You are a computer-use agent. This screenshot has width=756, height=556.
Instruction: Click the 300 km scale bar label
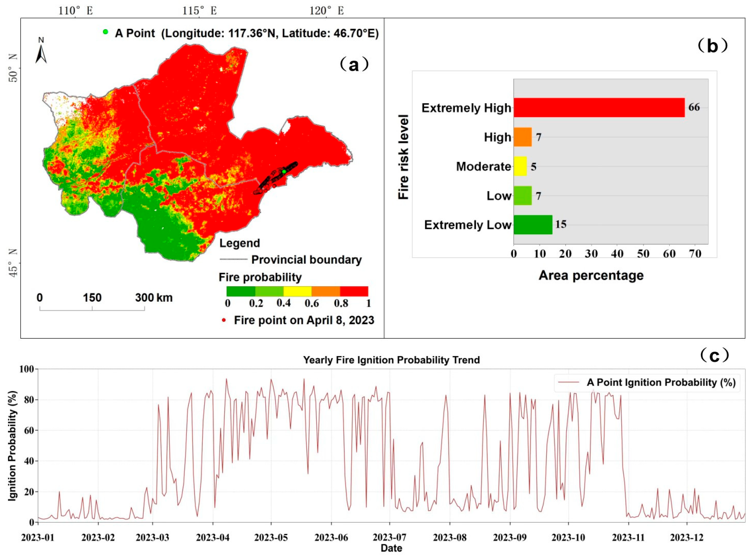pyautogui.click(x=154, y=298)
